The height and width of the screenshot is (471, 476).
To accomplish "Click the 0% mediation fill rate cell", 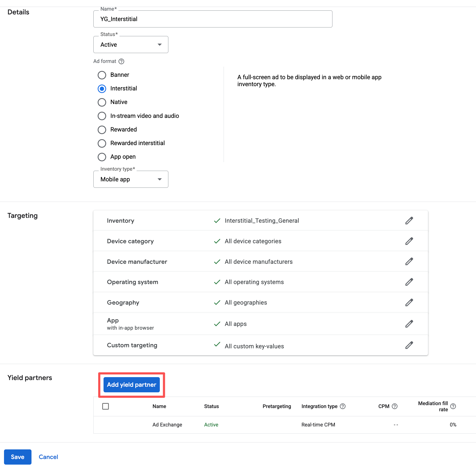I will (x=453, y=425).
